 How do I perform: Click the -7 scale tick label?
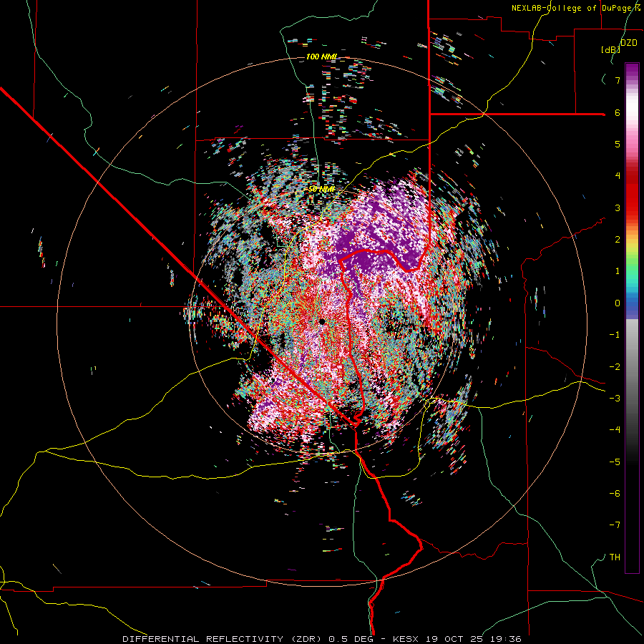pos(615,525)
